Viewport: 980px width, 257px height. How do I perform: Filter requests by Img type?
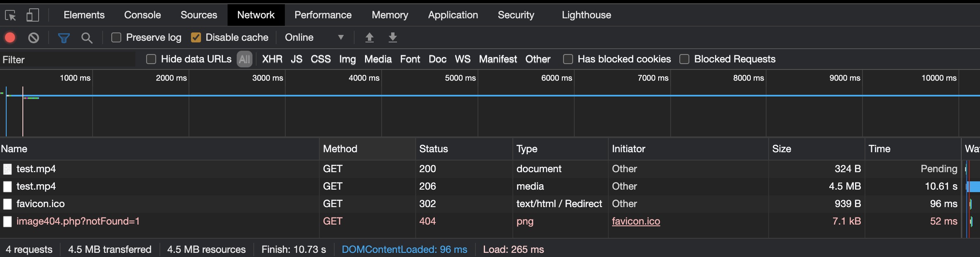coord(348,59)
